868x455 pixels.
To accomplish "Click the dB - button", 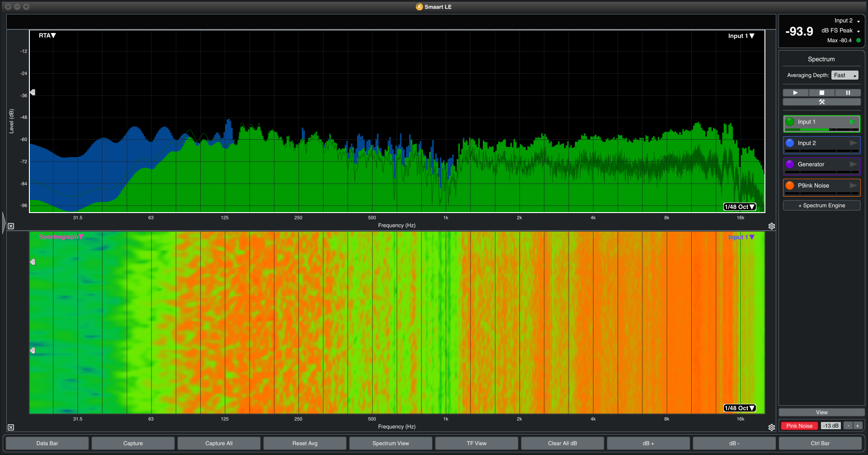I will click(734, 443).
